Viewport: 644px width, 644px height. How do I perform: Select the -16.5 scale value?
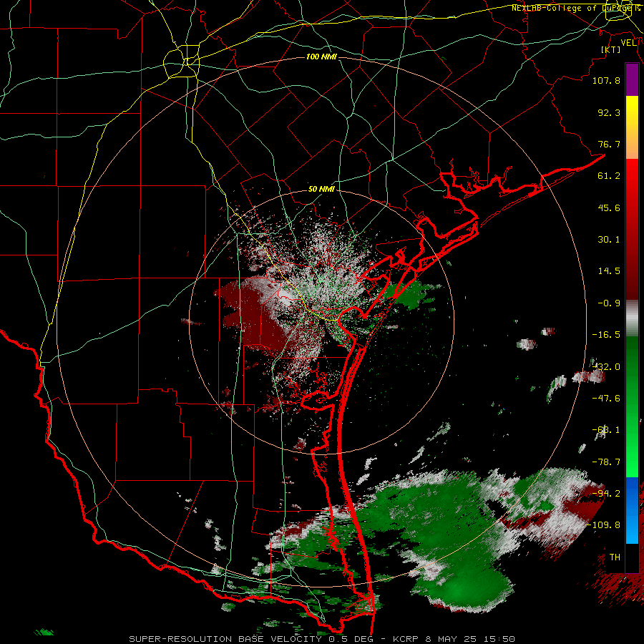[606, 335]
